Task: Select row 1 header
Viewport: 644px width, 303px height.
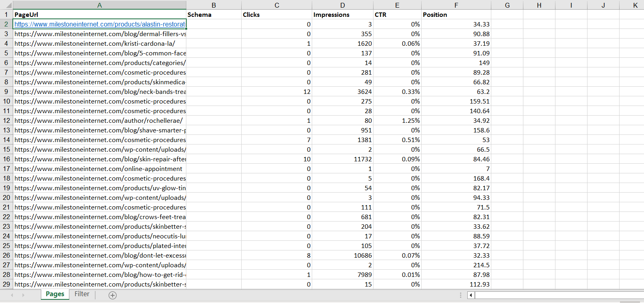Action: click(x=6, y=14)
